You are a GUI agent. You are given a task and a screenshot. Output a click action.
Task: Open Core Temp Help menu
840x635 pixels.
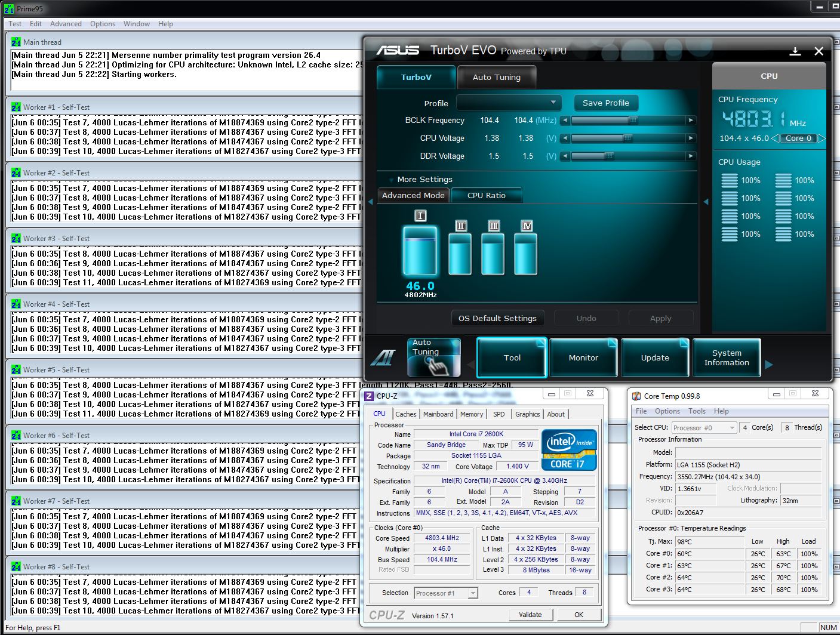point(721,411)
